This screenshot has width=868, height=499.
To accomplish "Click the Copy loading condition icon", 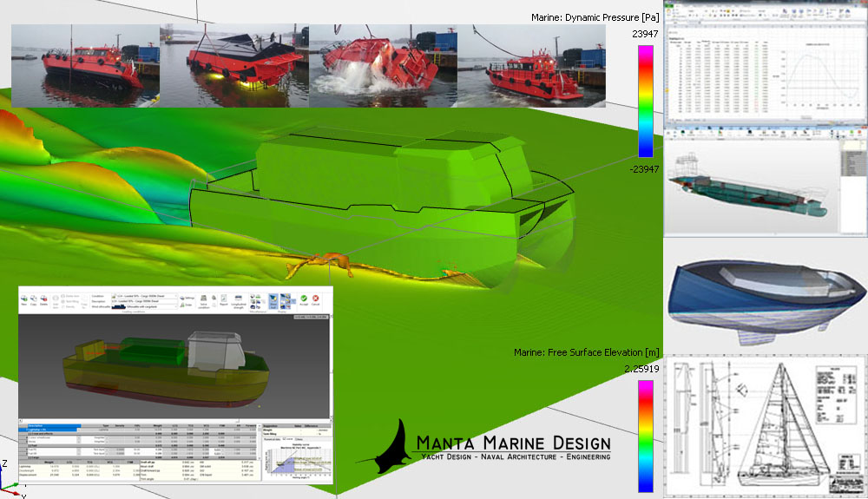I will (33, 300).
